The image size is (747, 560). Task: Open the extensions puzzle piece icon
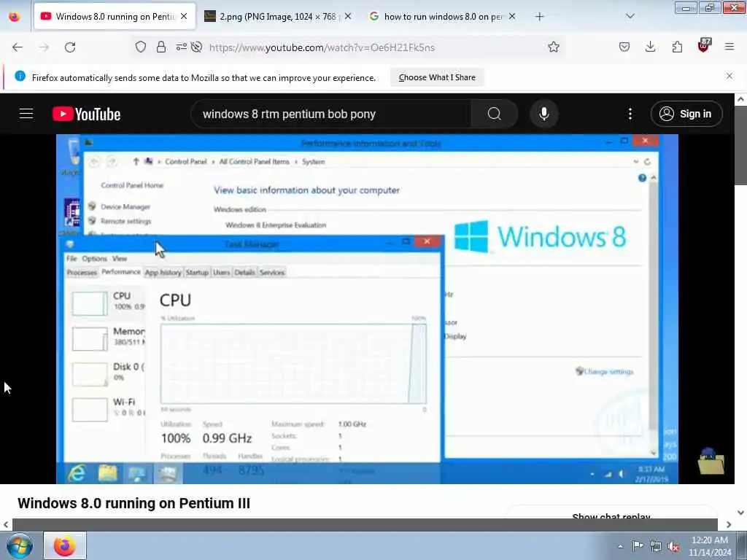tap(677, 47)
